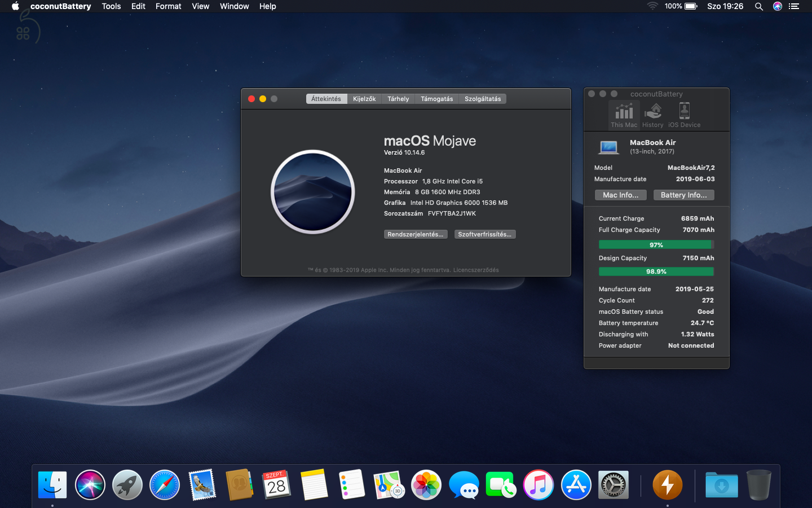Click the 7070 mAh full charge value

tap(698, 230)
